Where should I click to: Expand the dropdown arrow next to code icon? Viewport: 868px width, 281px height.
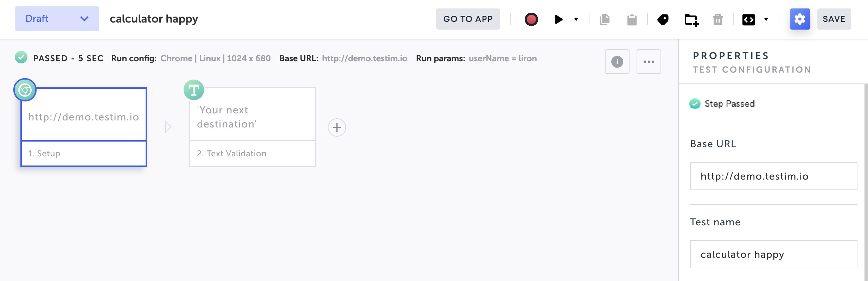766,19
